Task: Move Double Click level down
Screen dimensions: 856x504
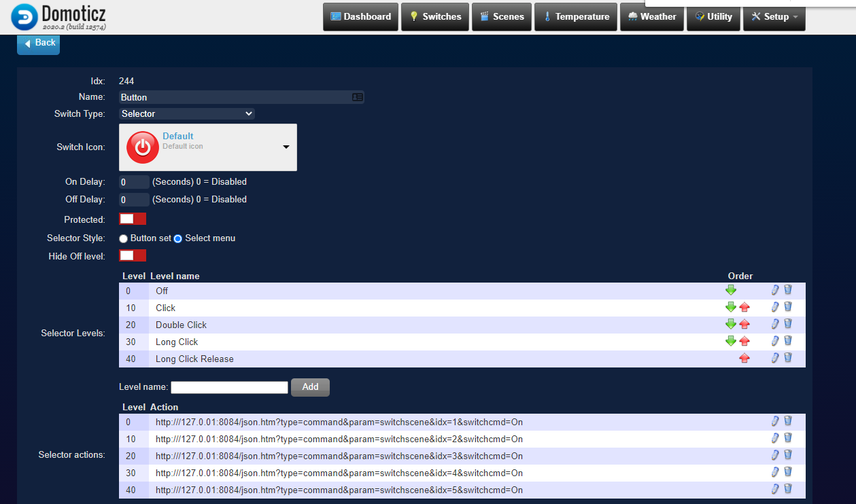Action: point(731,324)
